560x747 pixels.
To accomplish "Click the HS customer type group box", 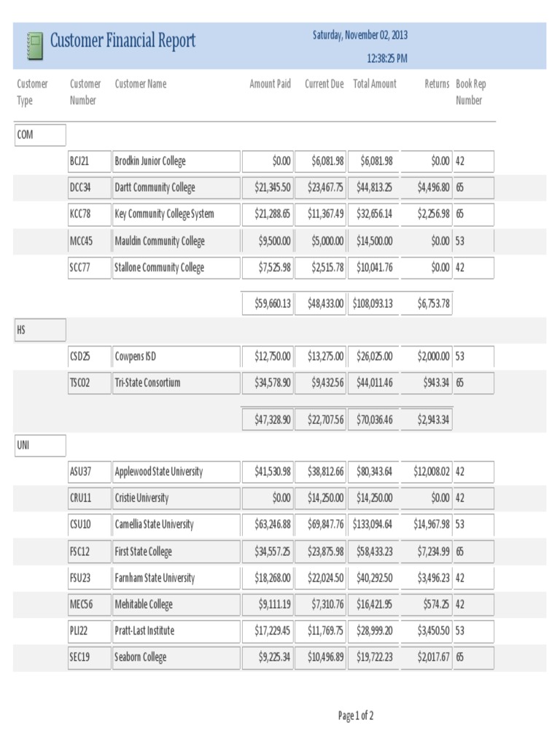I will 40,330.
